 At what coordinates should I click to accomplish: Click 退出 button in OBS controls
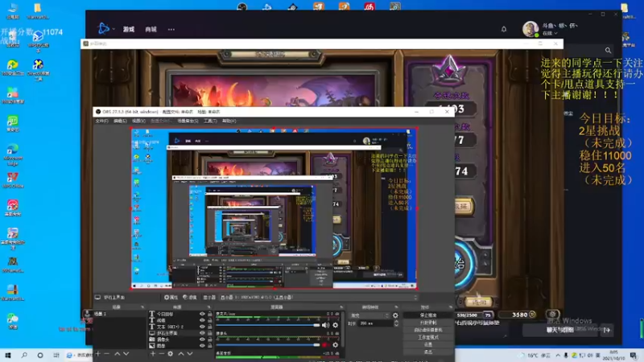(428, 352)
